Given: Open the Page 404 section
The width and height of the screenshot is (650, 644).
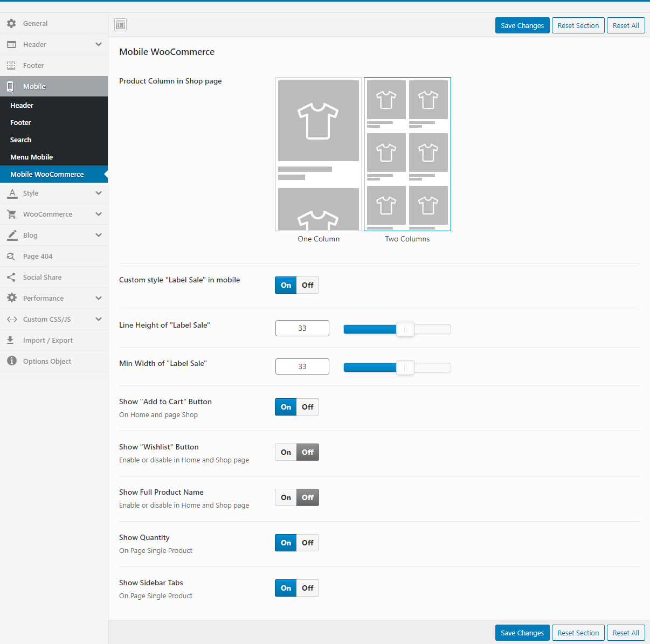Looking at the screenshot, I should 54,256.
